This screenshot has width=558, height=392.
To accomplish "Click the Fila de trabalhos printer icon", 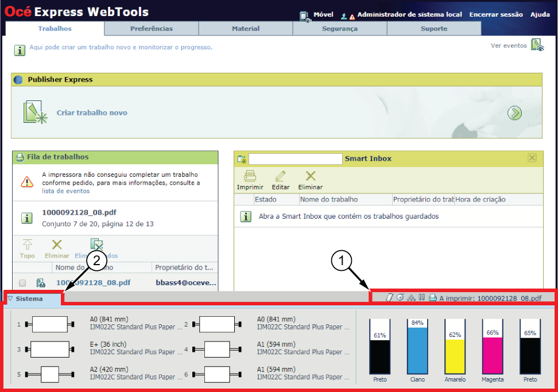I will (x=20, y=157).
